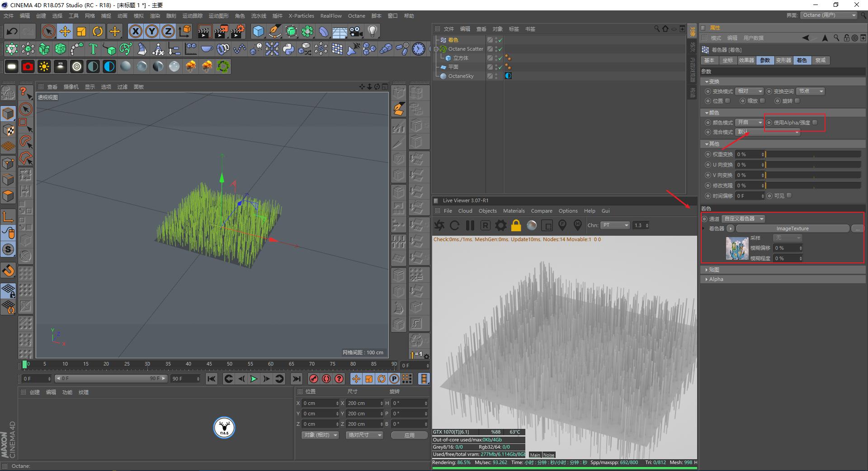Screen dimensions: 868x471
Task: Click the light bulb icon
Action: click(372, 31)
